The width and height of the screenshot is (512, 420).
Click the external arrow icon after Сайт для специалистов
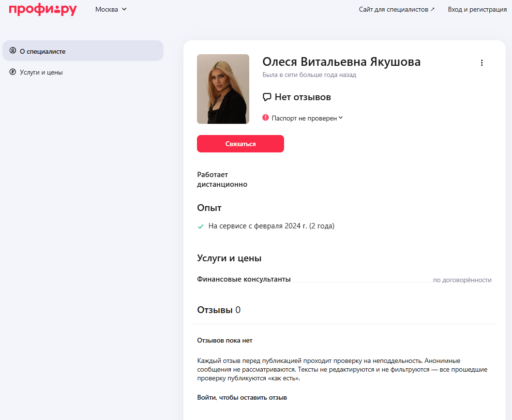tap(432, 9)
